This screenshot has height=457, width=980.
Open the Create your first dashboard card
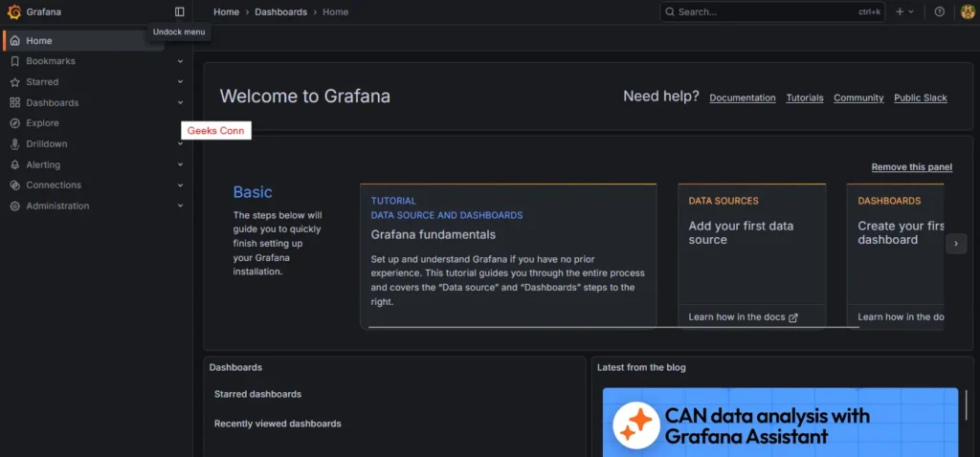896,256
